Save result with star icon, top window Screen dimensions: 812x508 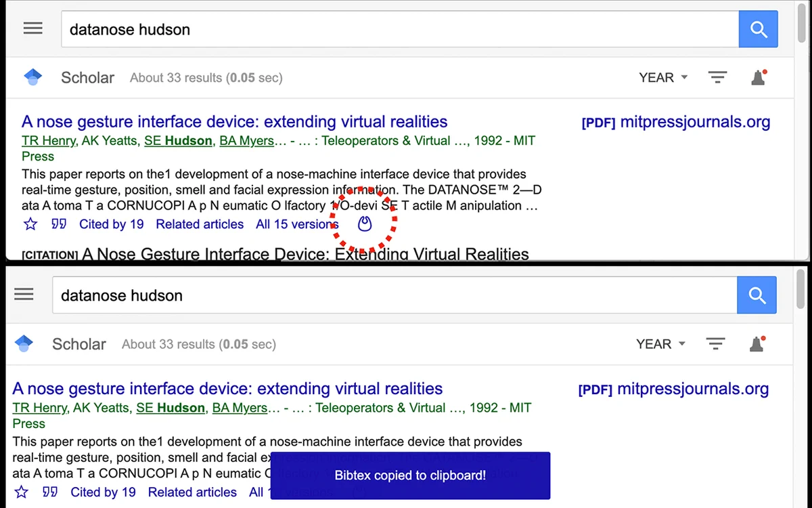coord(30,224)
